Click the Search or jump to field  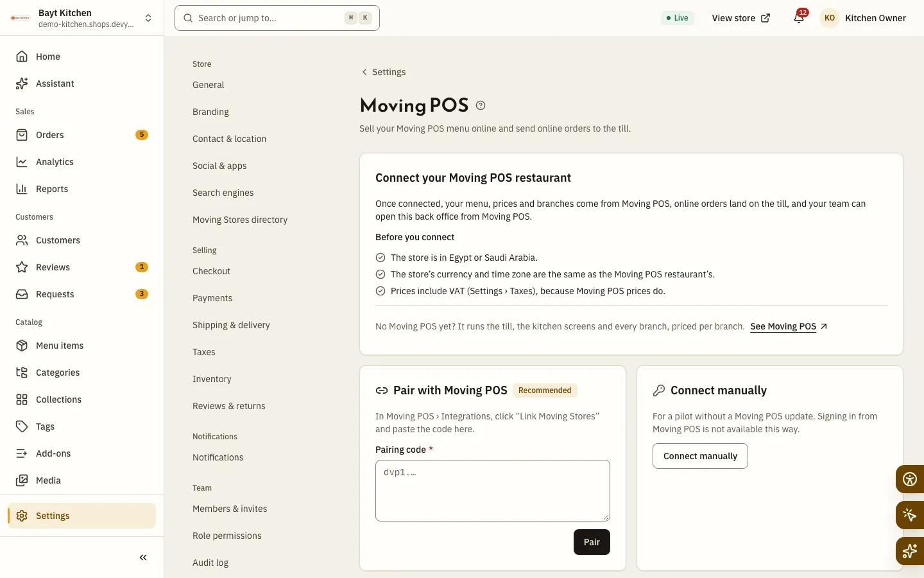[x=277, y=18]
